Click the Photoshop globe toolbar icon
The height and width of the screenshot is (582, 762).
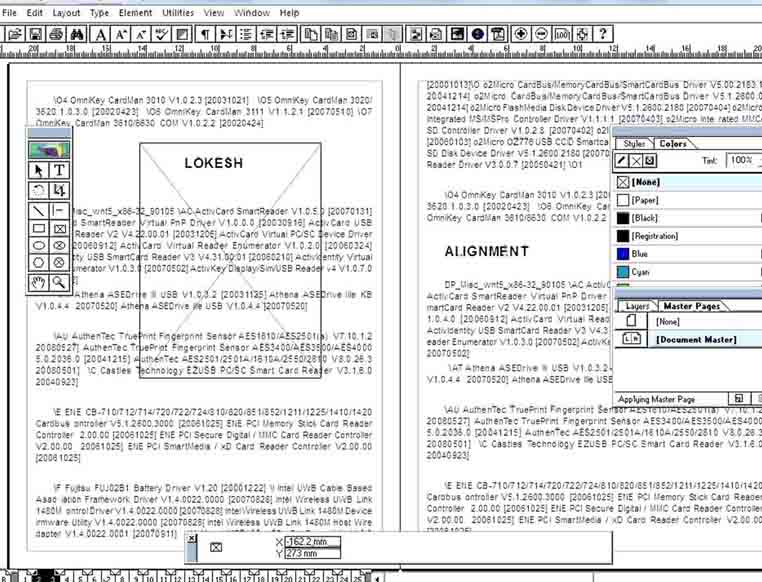(x=478, y=34)
